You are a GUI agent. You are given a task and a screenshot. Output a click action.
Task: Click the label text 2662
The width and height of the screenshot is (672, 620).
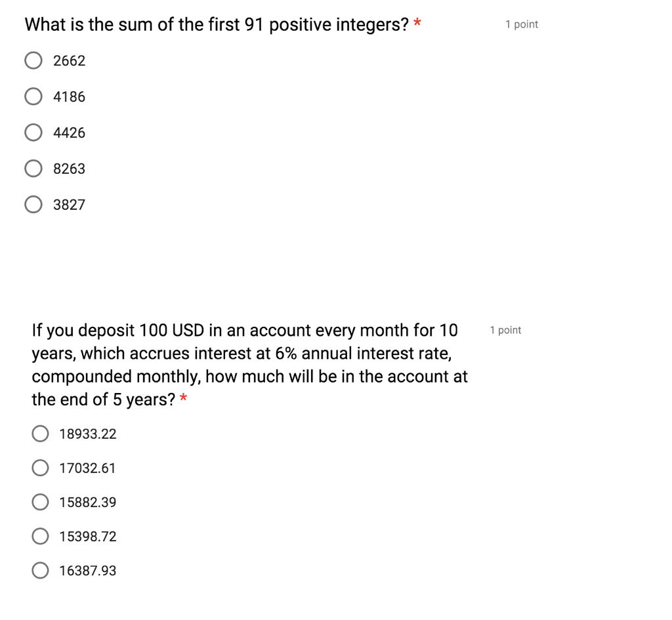[69, 60]
